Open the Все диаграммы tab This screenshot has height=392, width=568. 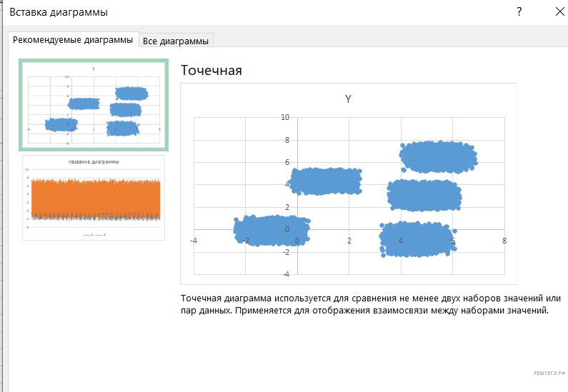pos(176,41)
